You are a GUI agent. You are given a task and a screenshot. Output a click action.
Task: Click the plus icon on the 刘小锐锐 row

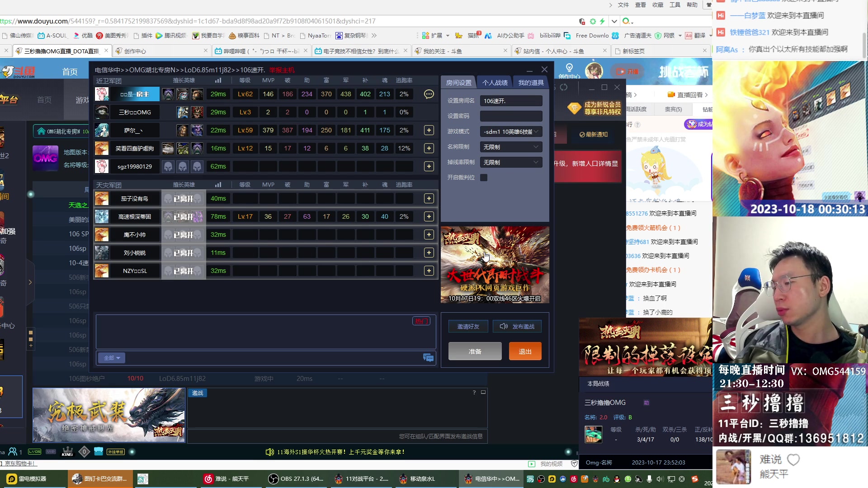click(x=429, y=253)
